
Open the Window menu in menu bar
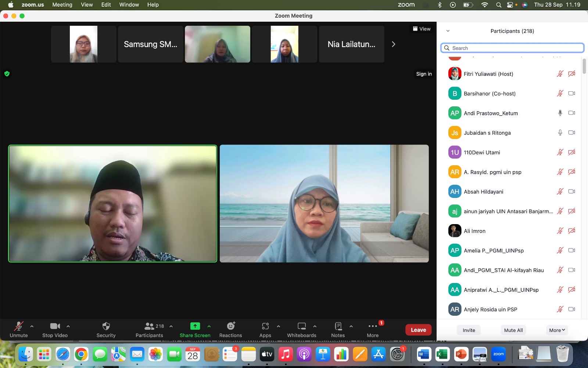129,5
